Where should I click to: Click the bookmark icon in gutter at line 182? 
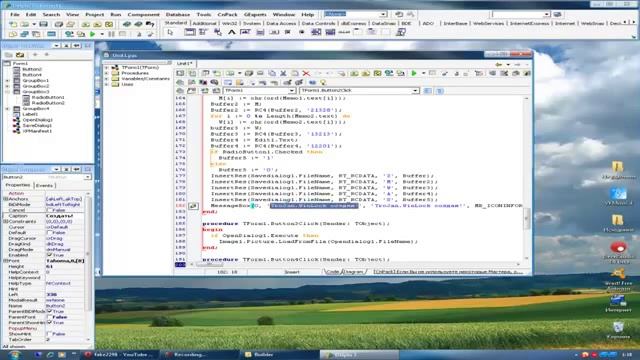(x=193, y=206)
